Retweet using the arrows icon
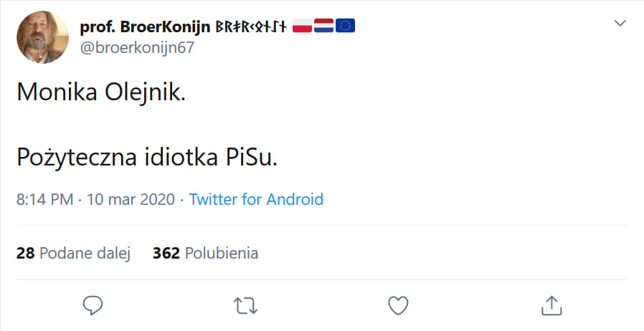The width and height of the screenshot is (644, 331). pos(247,304)
